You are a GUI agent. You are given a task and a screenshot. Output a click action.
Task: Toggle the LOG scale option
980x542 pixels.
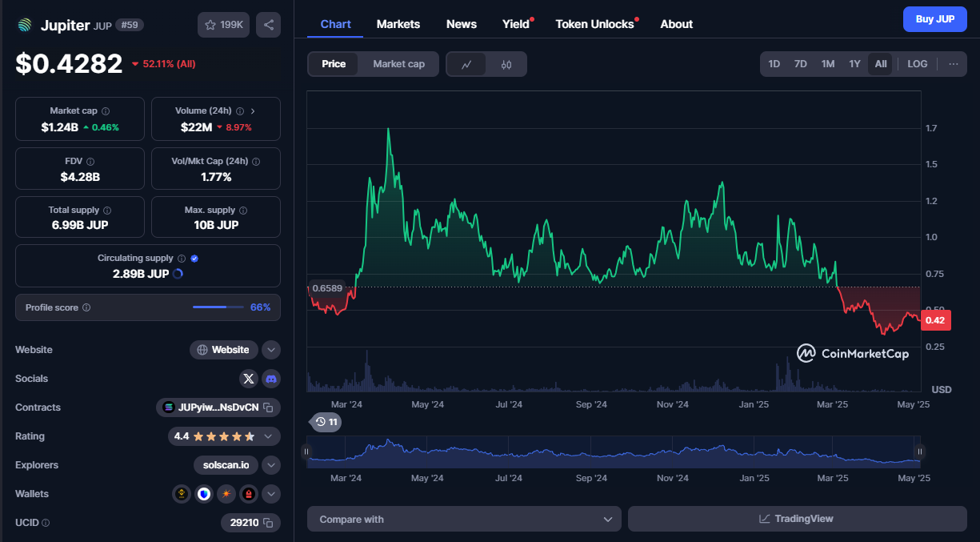918,64
